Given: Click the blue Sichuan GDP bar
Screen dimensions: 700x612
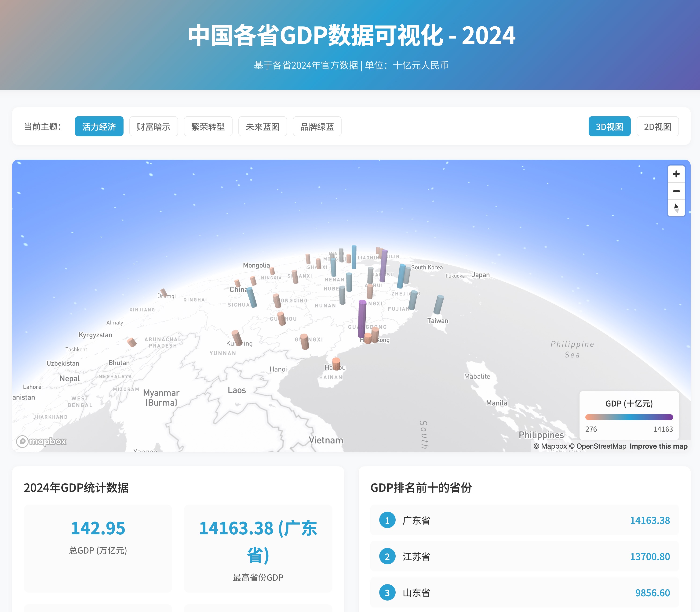Looking at the screenshot, I should click(252, 297).
